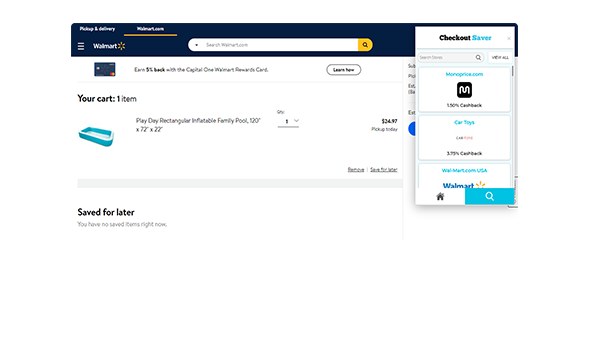Image resolution: width=590 pixels, height=360 pixels.
Task: Open the Wal-Mart.com USA store link
Action: (x=464, y=170)
